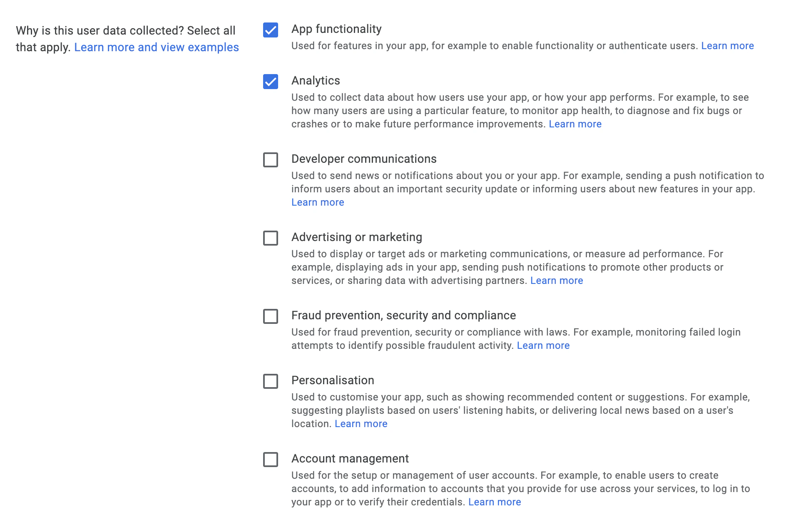Click the 'Developer communications' option heading
Screen dimensions: 791x532
point(364,159)
